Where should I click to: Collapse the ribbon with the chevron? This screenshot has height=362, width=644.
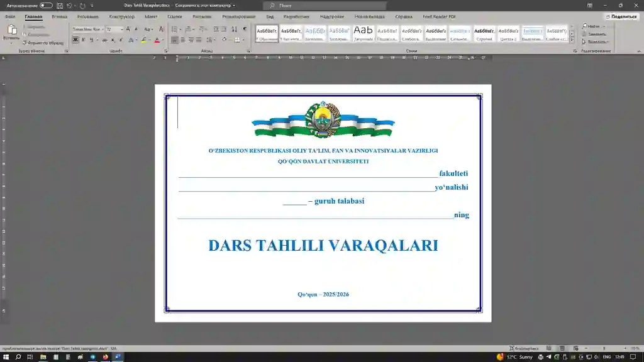click(x=639, y=51)
